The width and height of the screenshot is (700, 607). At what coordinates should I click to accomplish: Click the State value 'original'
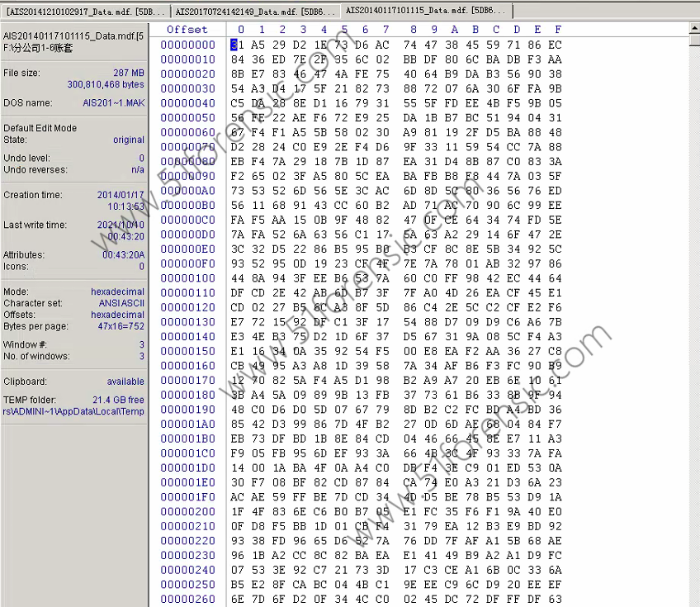click(x=128, y=140)
